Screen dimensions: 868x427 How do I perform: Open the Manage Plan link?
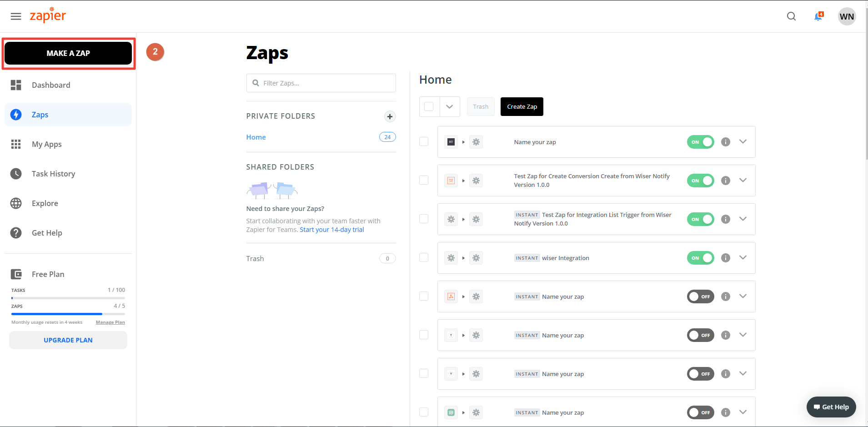[x=110, y=322]
